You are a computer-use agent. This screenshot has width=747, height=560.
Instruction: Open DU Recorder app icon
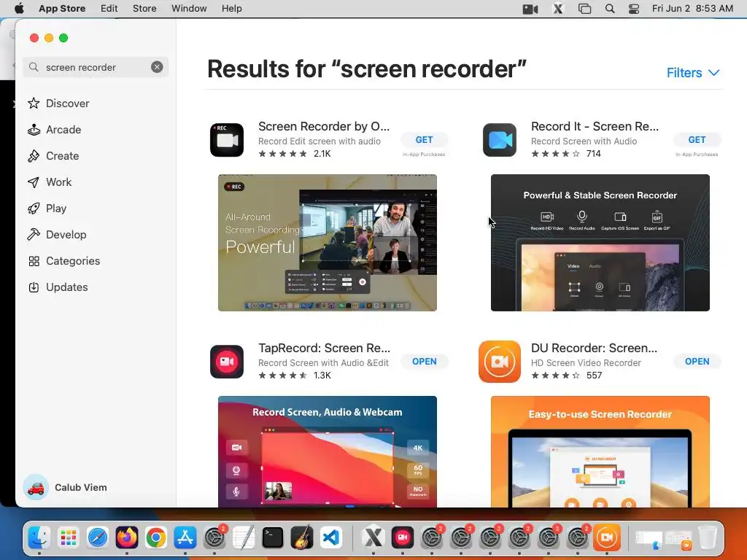pos(499,362)
